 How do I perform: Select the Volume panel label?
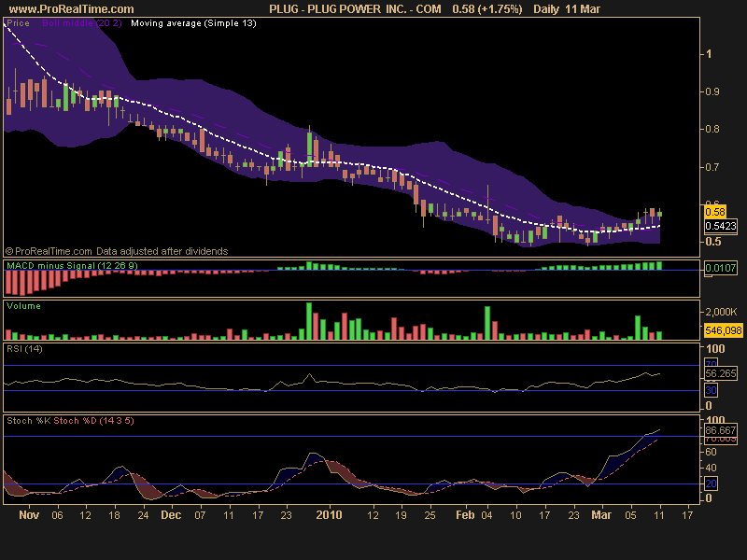[x=23, y=306]
